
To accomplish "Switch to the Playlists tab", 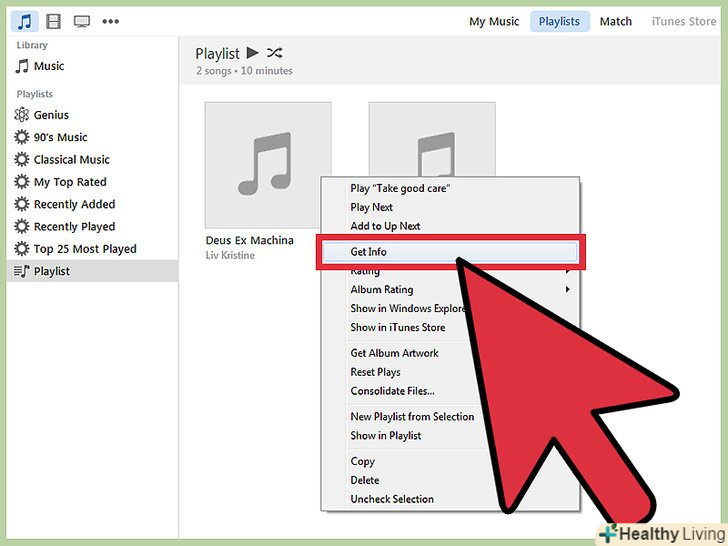I will [x=559, y=21].
